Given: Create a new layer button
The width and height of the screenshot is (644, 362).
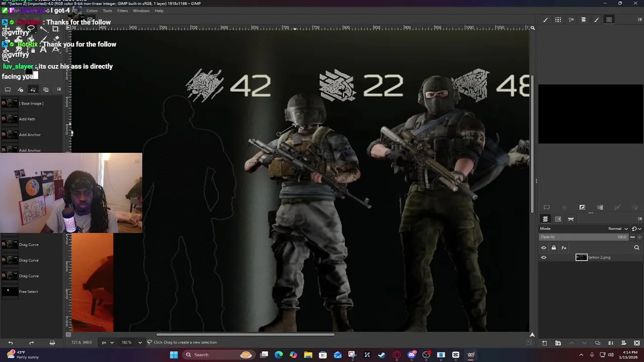Looking at the screenshot, I should 544,343.
